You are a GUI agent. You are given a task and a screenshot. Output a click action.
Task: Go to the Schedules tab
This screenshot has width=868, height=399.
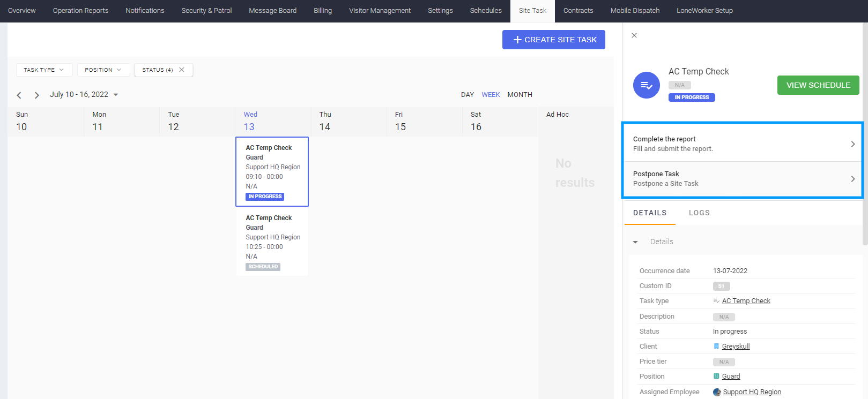[486, 11]
